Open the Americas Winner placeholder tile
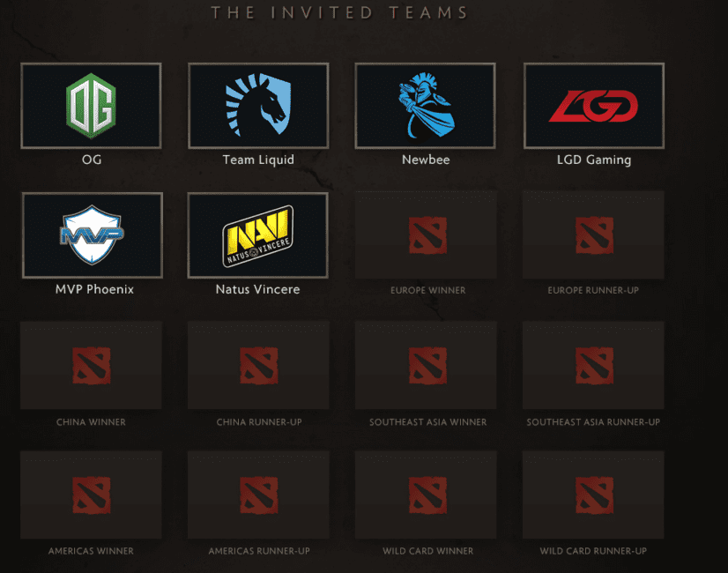This screenshot has width=728, height=573. [x=91, y=495]
